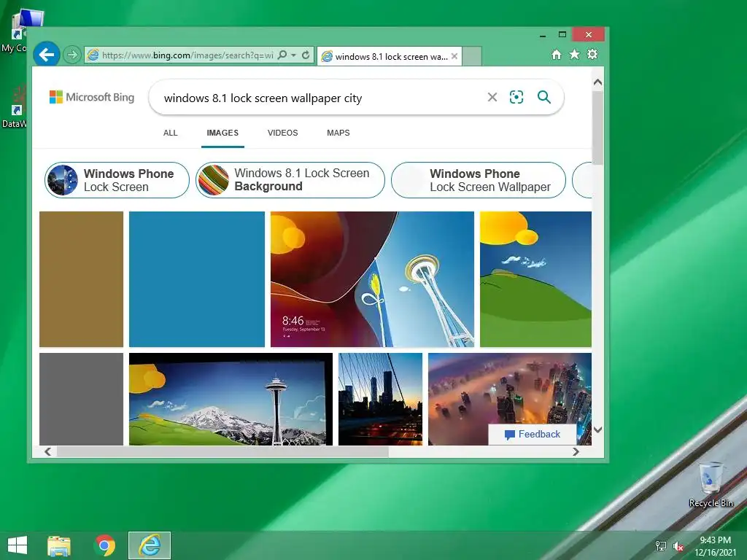The image size is (747, 560).
Task: Open the solid blue image result
Action: (x=197, y=279)
